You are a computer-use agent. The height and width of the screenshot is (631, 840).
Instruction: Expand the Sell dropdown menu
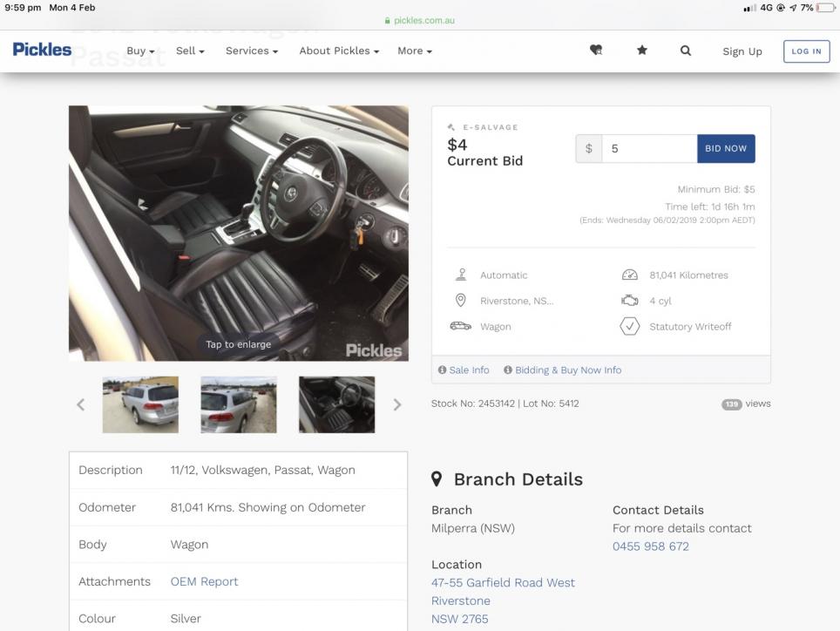click(x=190, y=51)
